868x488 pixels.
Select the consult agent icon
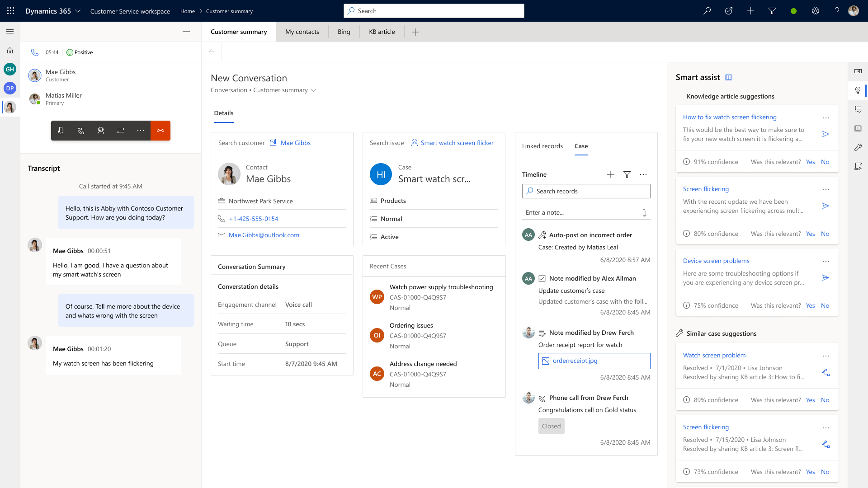point(101,131)
